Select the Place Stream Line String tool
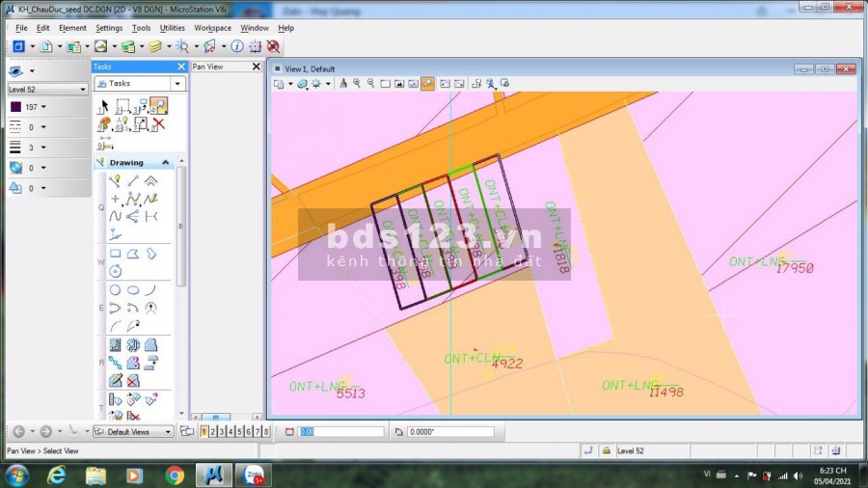 click(x=150, y=199)
